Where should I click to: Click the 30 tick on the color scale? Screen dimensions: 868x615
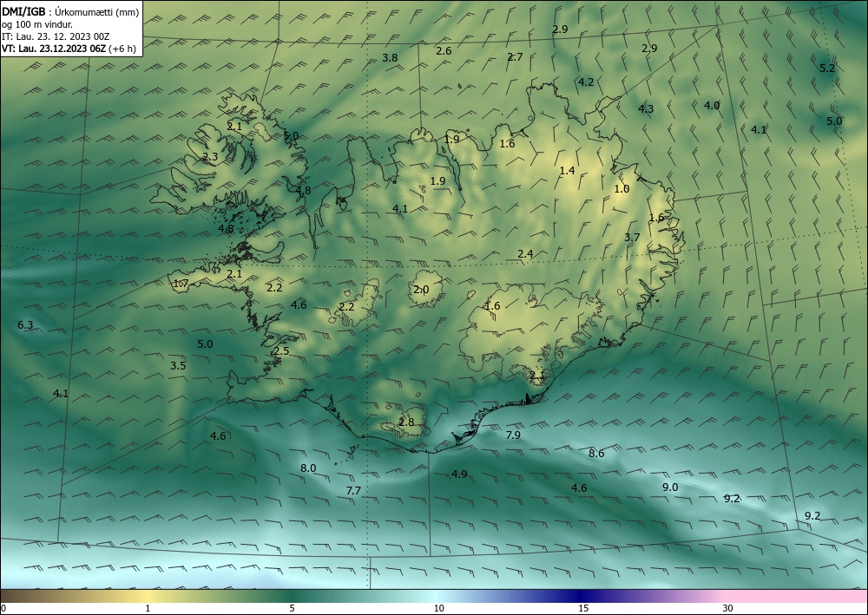[728, 608]
